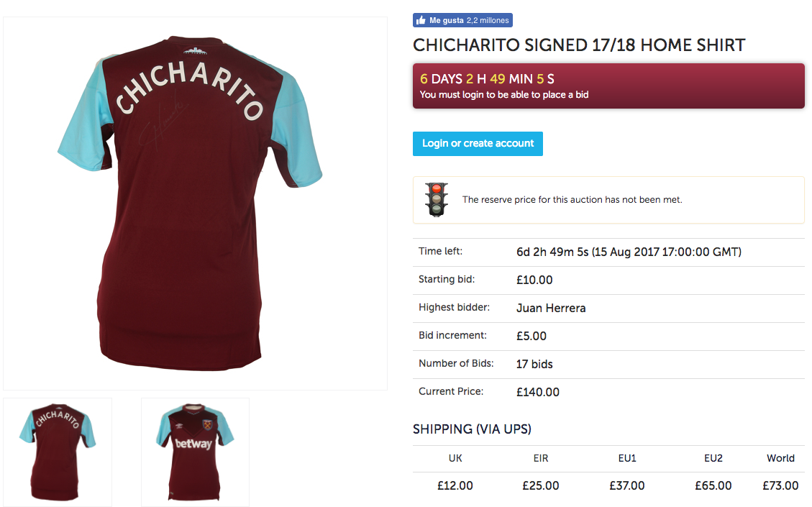Click the auction countdown timer banner
Image resolution: width=812 pixels, height=507 pixels.
[608, 86]
